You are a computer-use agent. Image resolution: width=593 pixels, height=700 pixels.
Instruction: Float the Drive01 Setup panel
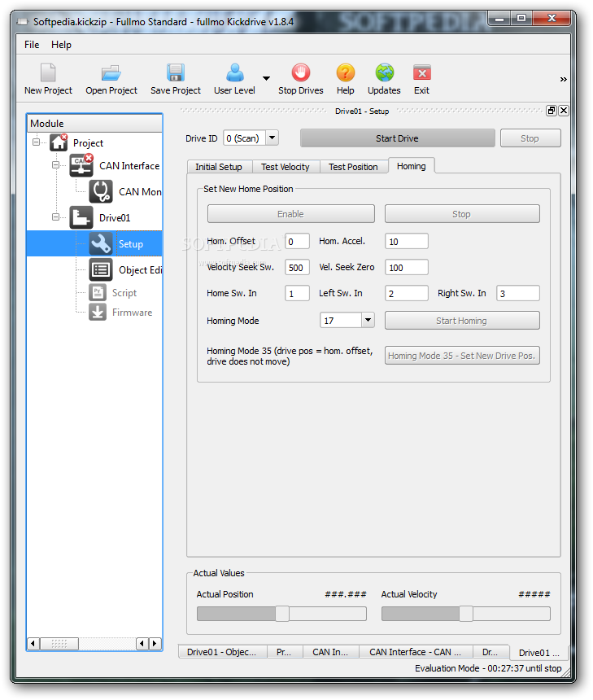[x=552, y=111]
